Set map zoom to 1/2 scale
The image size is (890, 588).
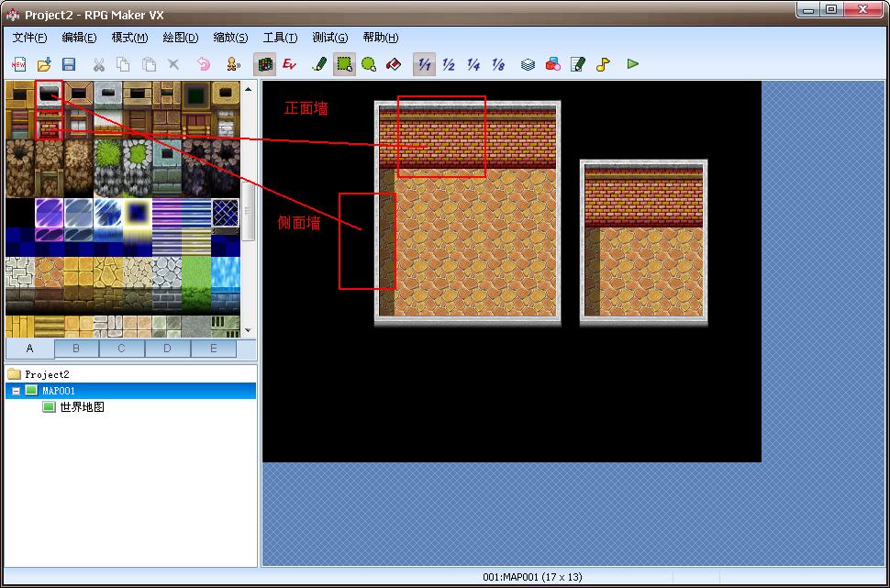(x=449, y=64)
